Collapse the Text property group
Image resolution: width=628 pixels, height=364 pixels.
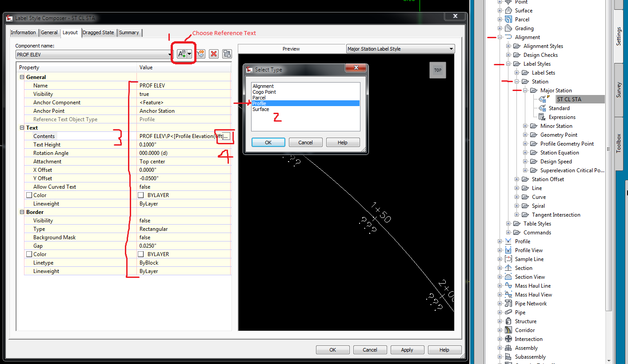(22, 128)
